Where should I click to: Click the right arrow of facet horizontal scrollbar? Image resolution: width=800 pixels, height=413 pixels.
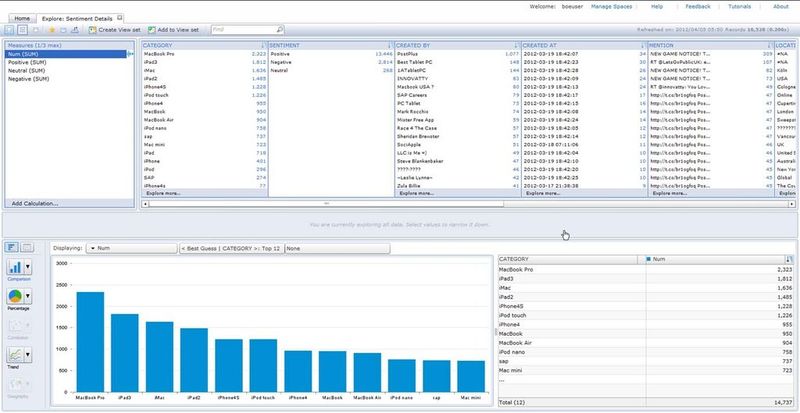[x=792, y=204]
